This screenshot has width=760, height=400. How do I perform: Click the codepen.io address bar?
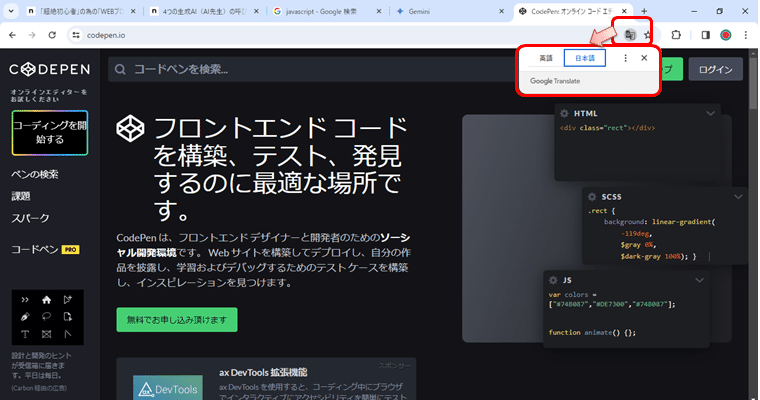click(x=339, y=35)
